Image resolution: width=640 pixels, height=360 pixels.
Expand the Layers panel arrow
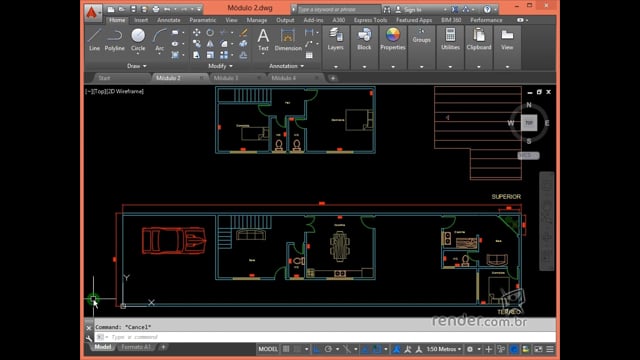[x=336, y=67]
